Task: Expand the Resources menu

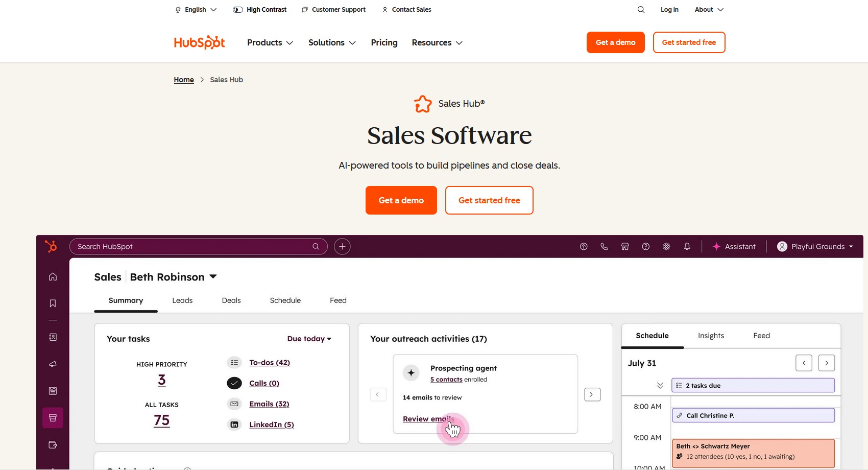Action: click(437, 43)
